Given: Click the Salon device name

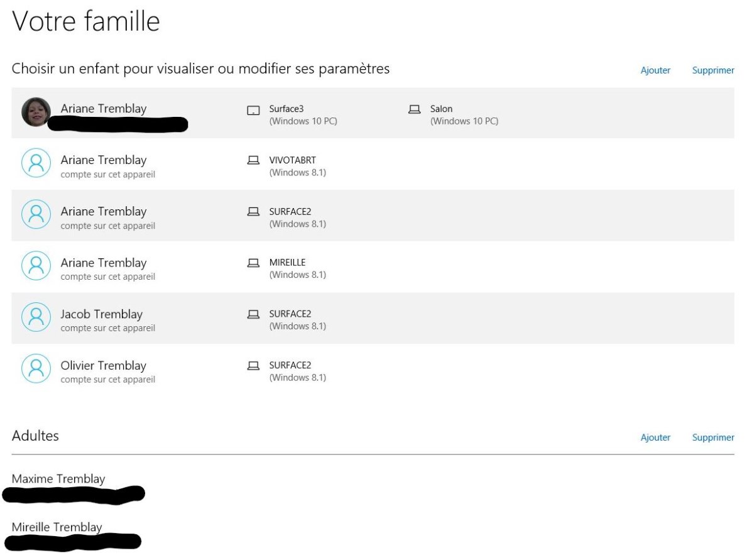Looking at the screenshot, I should click(x=441, y=109).
